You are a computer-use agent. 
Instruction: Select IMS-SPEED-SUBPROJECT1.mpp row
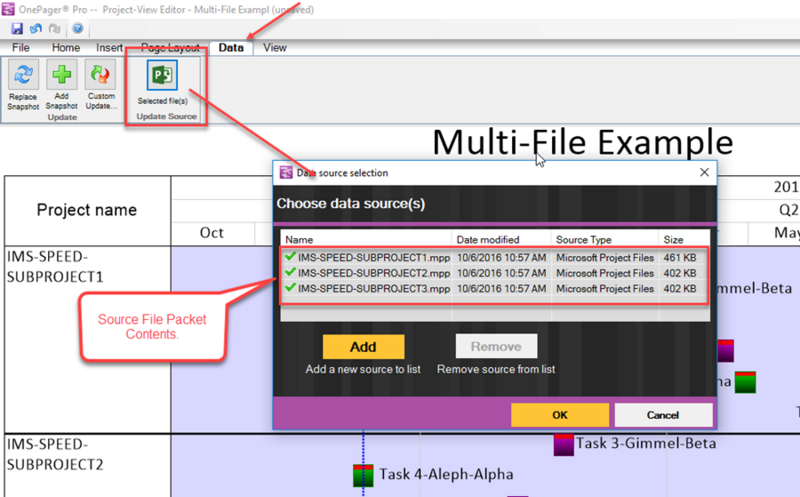coord(494,258)
